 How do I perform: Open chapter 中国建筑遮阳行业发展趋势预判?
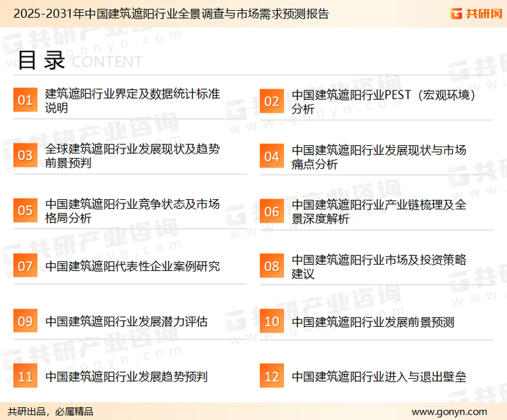(126, 377)
